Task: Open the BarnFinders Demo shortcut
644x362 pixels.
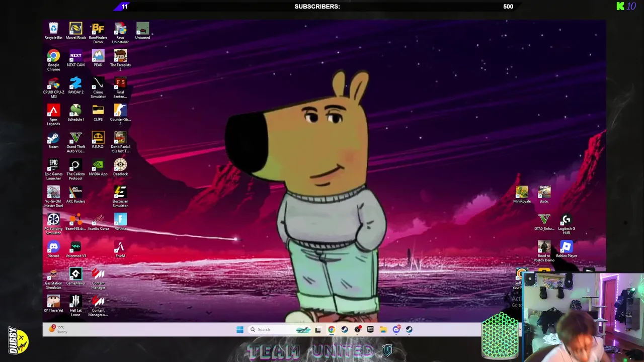Action: pyautogui.click(x=98, y=33)
